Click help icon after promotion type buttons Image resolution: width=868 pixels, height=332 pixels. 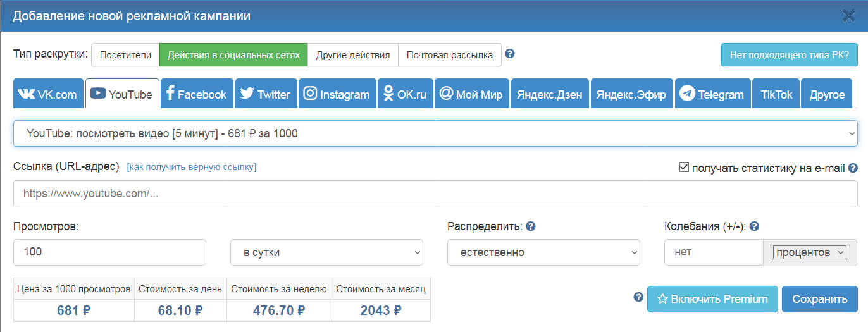pos(510,54)
